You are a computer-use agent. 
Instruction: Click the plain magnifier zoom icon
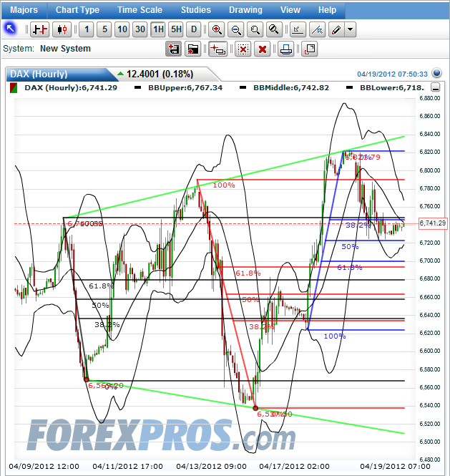(x=255, y=29)
